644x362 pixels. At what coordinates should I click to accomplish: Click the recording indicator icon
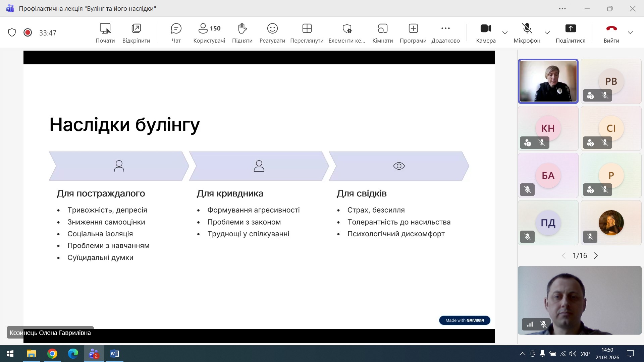28,33
